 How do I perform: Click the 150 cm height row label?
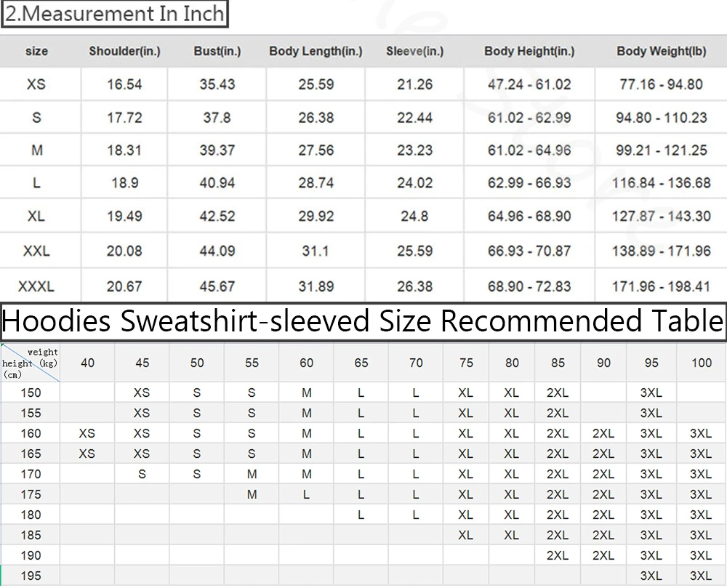31,393
